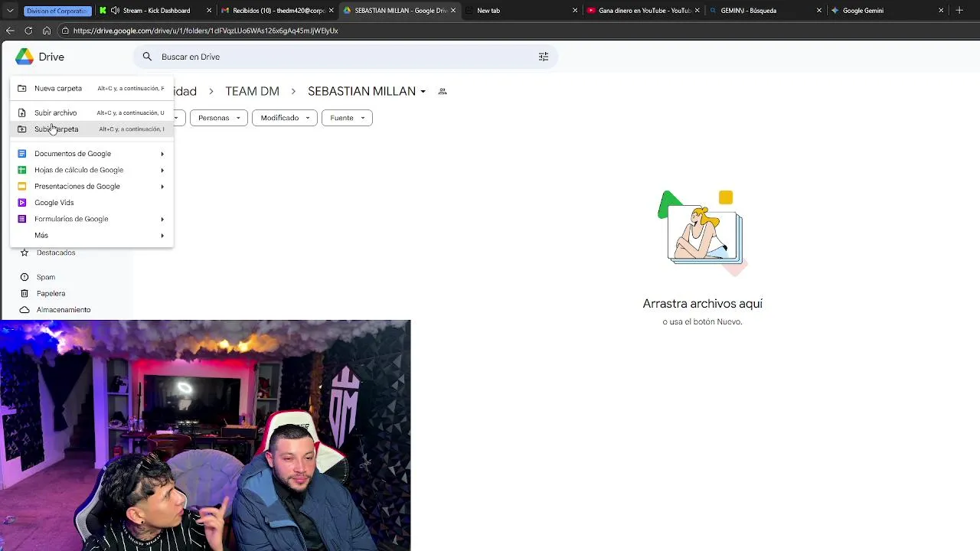
Task: Switch to the New tab tab
Action: [x=521, y=11]
